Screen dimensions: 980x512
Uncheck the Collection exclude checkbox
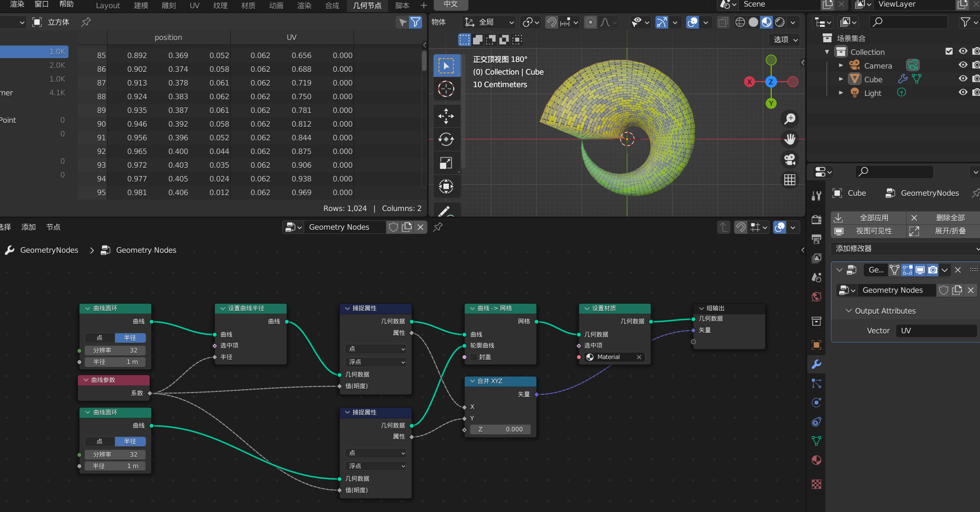coord(949,52)
